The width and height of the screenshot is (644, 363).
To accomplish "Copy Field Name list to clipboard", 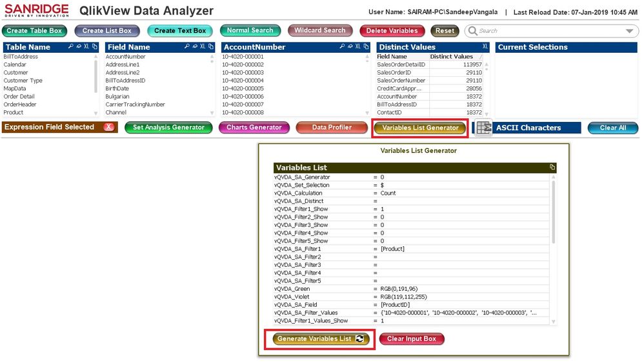I will pos(211,46).
